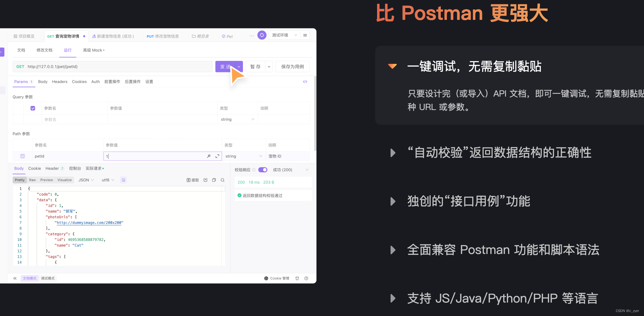Image resolution: width=644 pixels, height=316 pixels.
Task: Open the response search icon
Action: [x=223, y=180]
